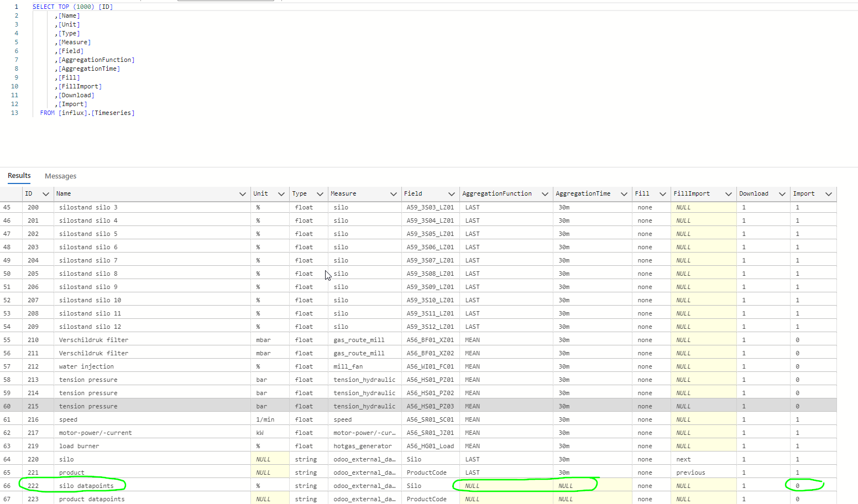Open Unit column dropdown arrow
This screenshot has height=504, width=858.
(x=281, y=194)
